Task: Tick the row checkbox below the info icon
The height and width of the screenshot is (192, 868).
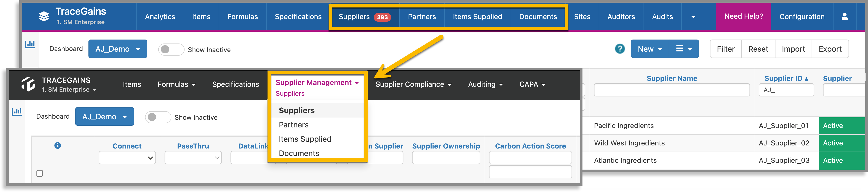Action: click(40, 174)
